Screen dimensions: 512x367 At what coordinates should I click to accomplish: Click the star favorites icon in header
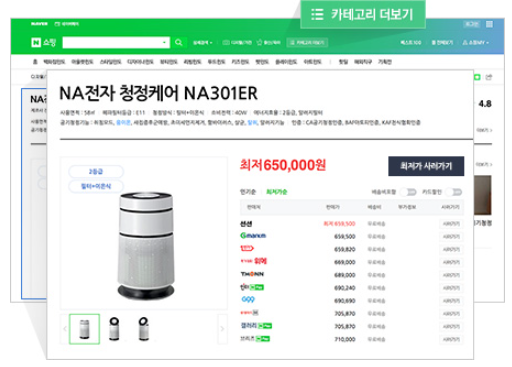click(260, 42)
